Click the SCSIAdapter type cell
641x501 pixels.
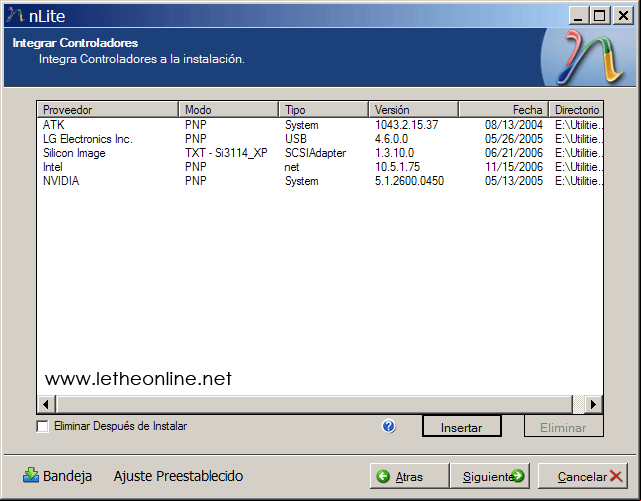pos(315,153)
